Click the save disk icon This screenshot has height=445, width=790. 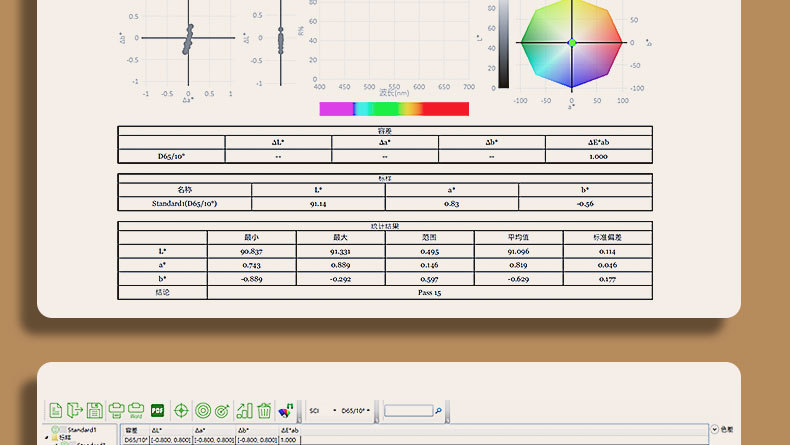tap(94, 410)
